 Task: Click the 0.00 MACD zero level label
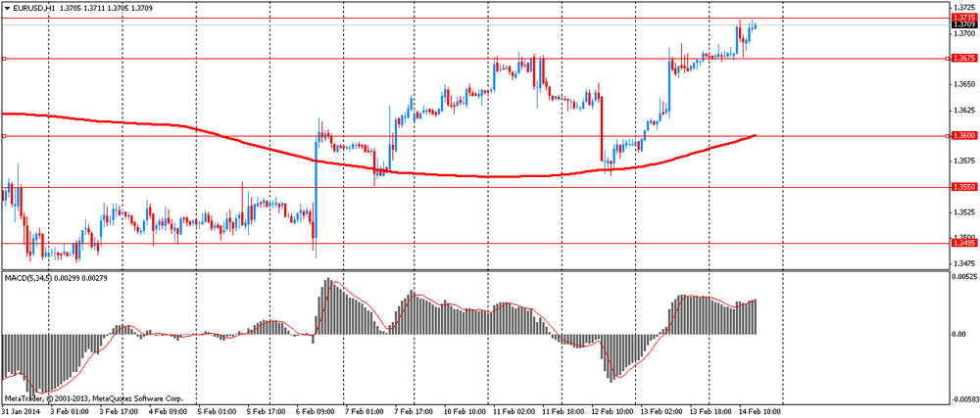[958, 334]
